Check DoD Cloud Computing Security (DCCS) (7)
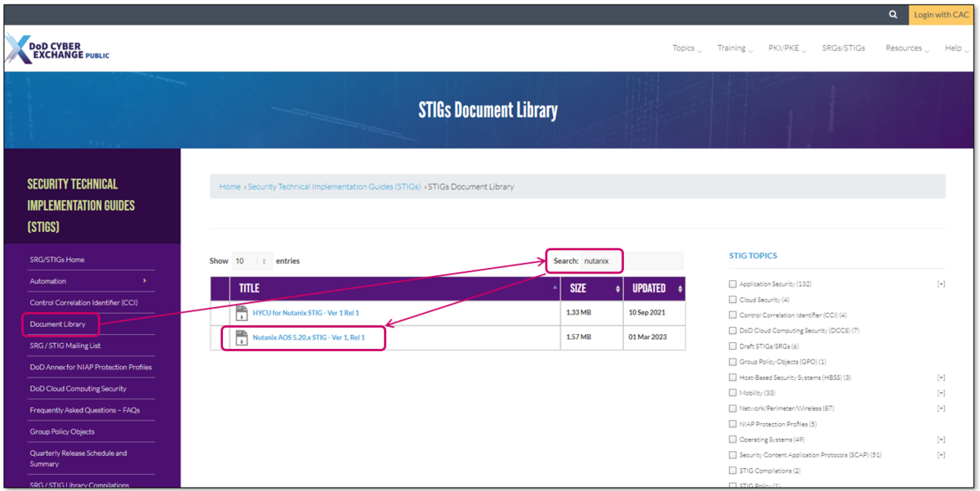980x491 pixels. pos(733,331)
